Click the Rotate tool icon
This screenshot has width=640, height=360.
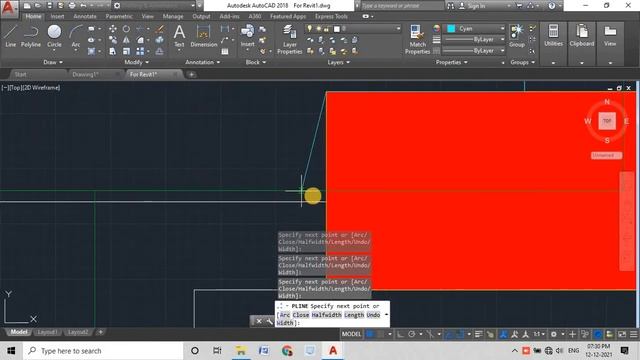(127, 29)
